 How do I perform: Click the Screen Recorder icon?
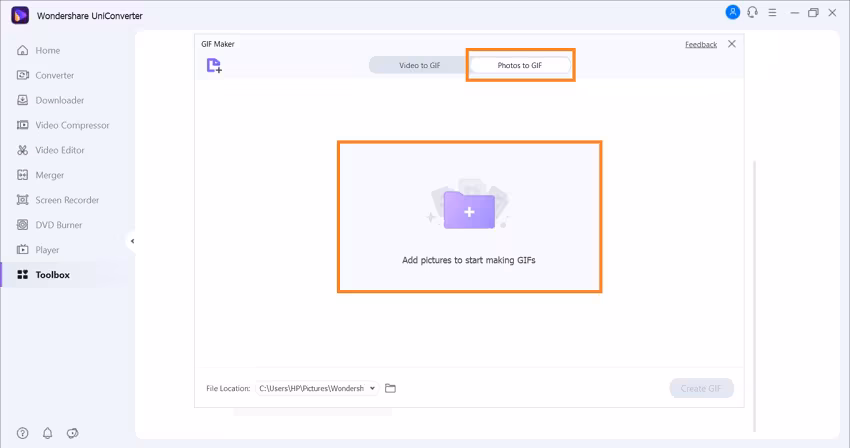22,200
